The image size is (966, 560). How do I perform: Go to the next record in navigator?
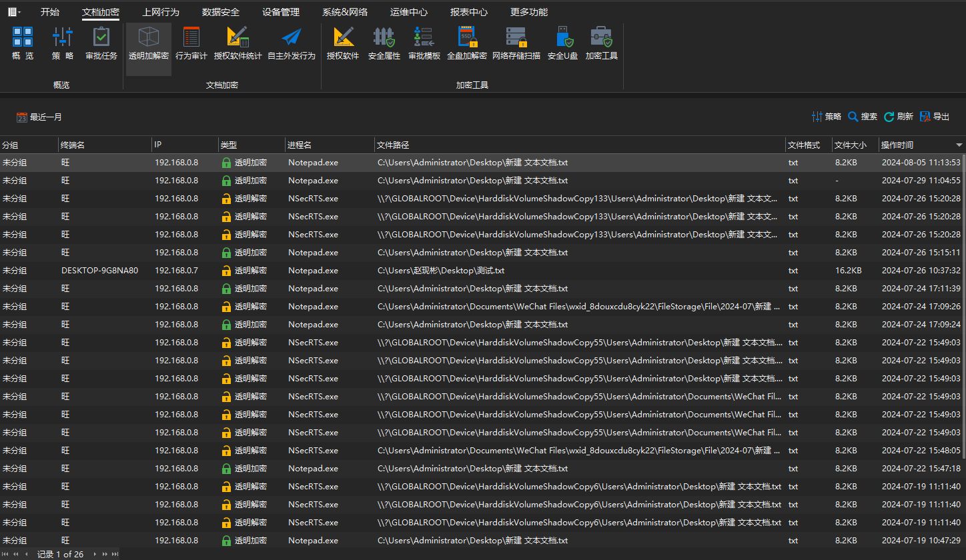coord(95,554)
